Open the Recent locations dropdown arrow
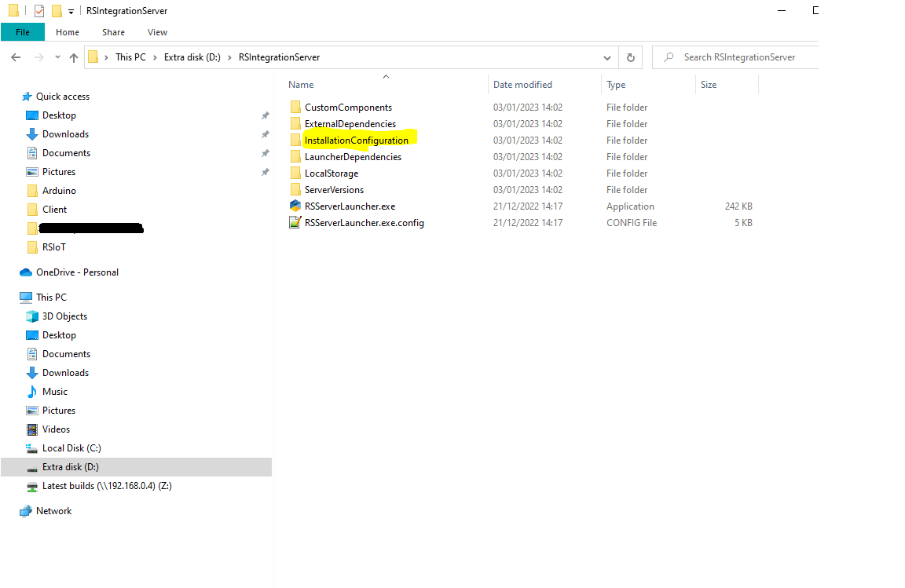The width and height of the screenshot is (905, 588). (x=57, y=57)
